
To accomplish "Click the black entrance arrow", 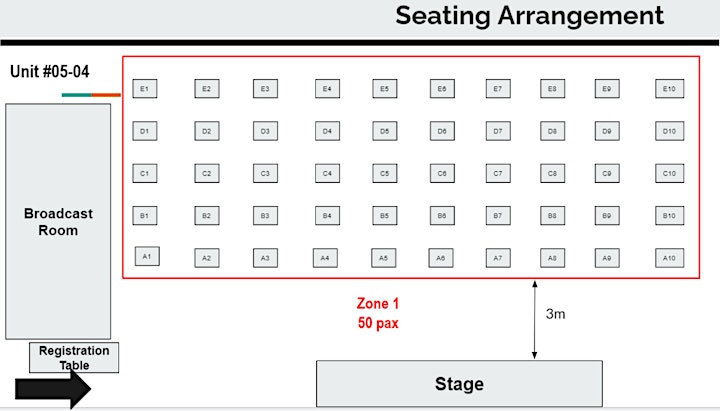I will click(x=53, y=389).
